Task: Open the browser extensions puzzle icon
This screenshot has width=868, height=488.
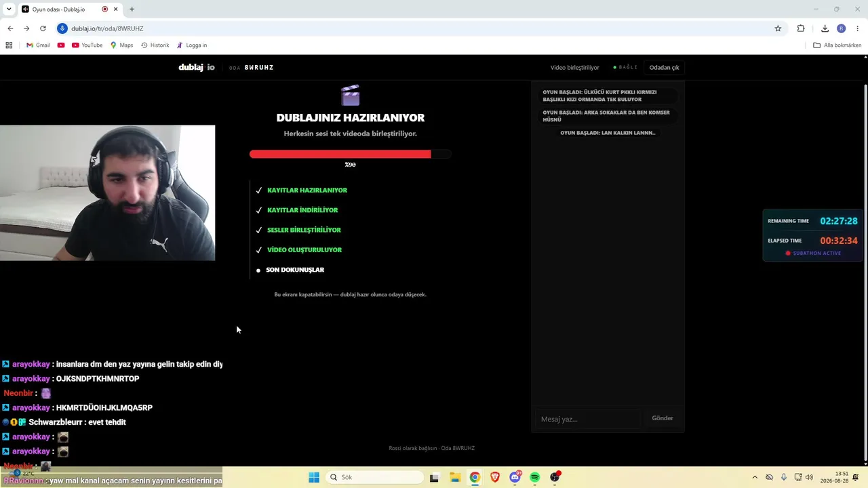Action: pyautogui.click(x=801, y=28)
